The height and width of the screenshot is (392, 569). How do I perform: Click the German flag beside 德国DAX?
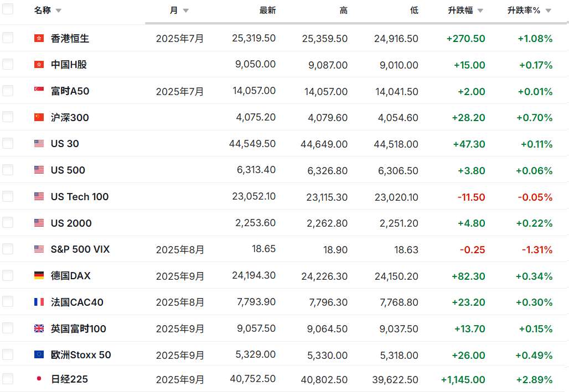click(39, 275)
